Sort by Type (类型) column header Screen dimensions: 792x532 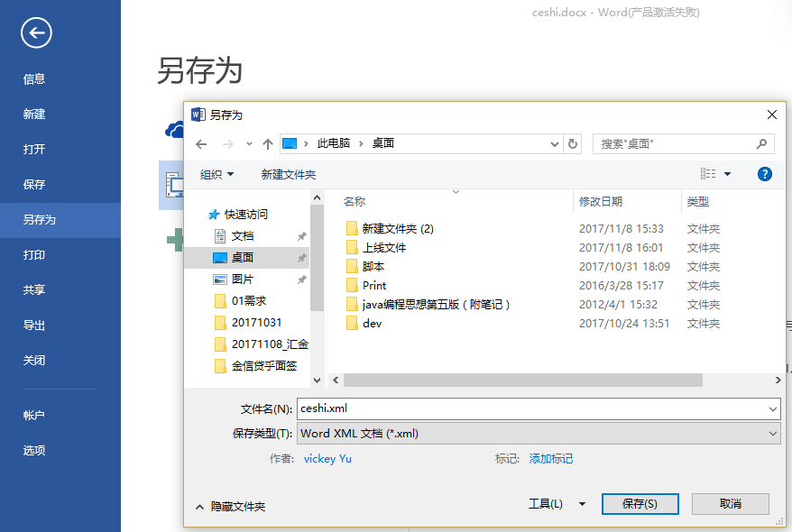point(697,202)
